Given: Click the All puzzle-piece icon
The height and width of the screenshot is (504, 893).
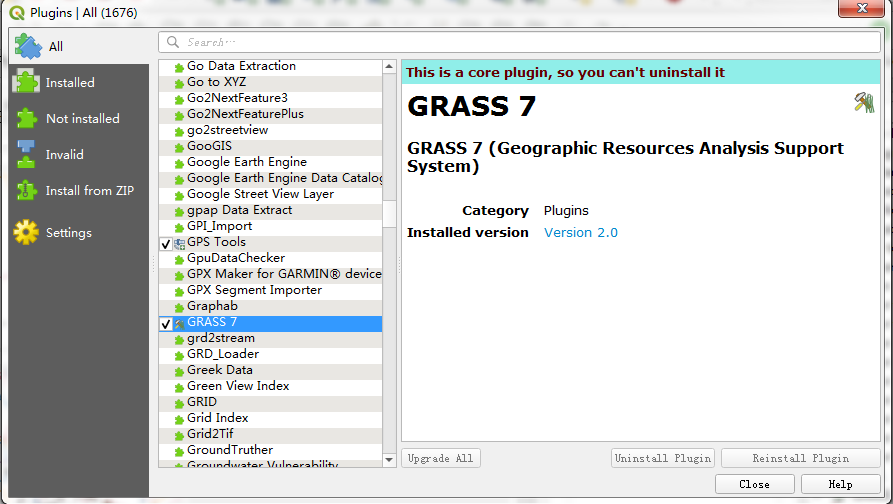Looking at the screenshot, I should tap(28, 46).
